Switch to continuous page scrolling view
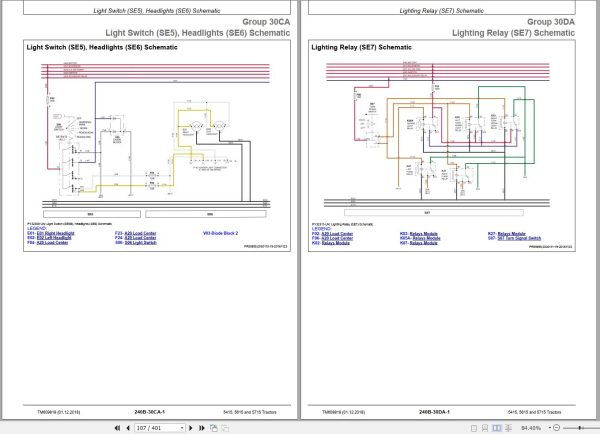 pos(485,428)
